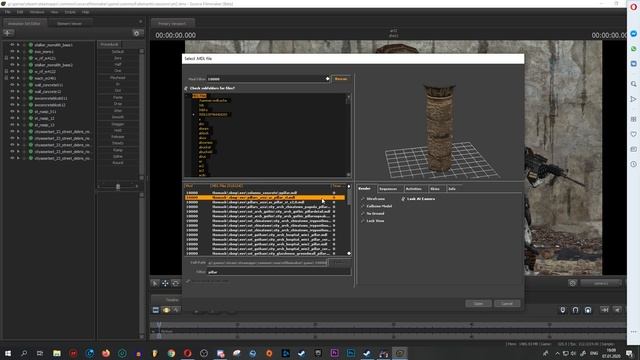Switch timeline to graph editor mode
The image size is (640, 360).
(176, 310)
